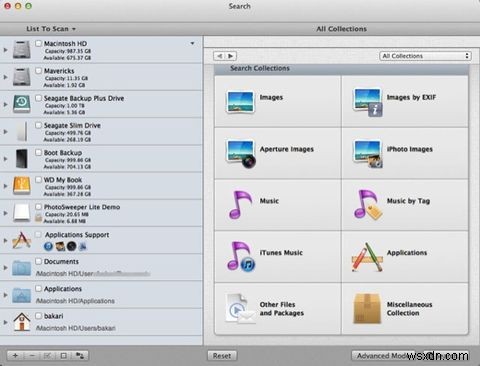
Task: Click the checkmark icon in bottom toolbar
Action: [x=48, y=356]
